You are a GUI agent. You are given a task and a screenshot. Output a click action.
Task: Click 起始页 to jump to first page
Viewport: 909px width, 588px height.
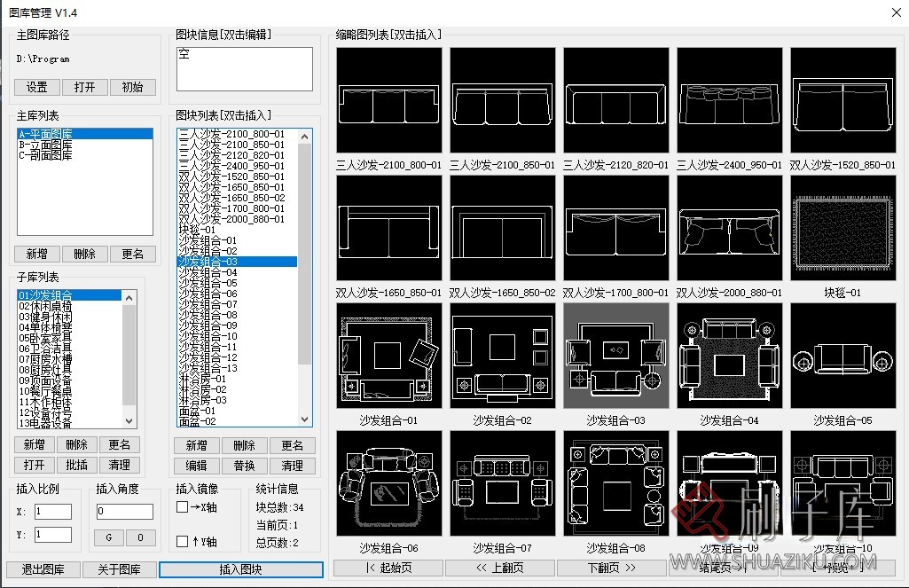(388, 568)
